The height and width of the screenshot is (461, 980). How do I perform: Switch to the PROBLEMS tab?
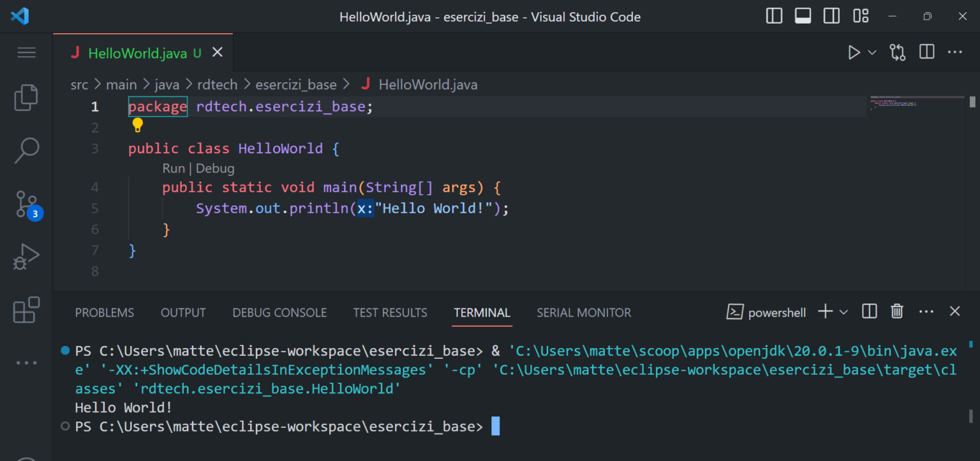click(x=104, y=312)
